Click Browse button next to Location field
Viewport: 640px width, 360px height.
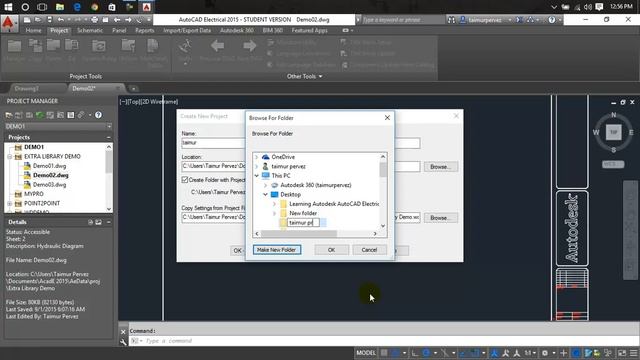point(440,167)
